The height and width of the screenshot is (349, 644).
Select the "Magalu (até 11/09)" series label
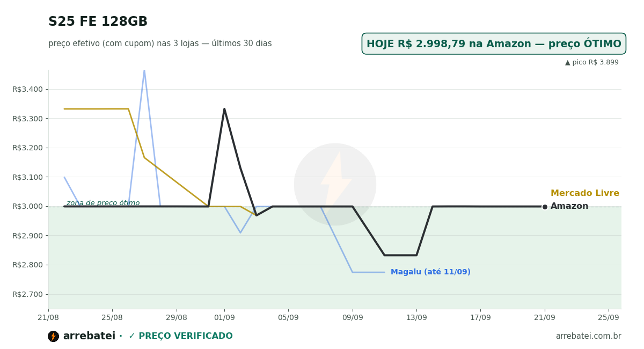point(430,272)
